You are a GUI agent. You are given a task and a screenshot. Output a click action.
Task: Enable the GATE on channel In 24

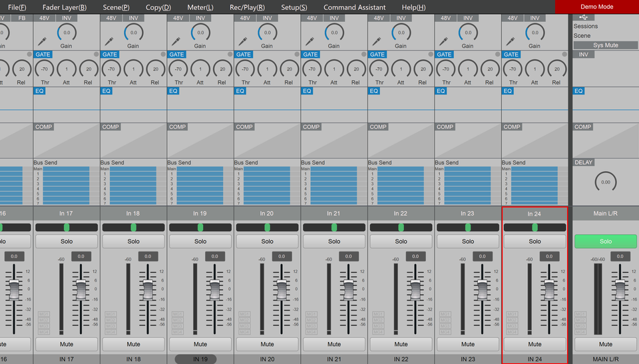point(511,55)
